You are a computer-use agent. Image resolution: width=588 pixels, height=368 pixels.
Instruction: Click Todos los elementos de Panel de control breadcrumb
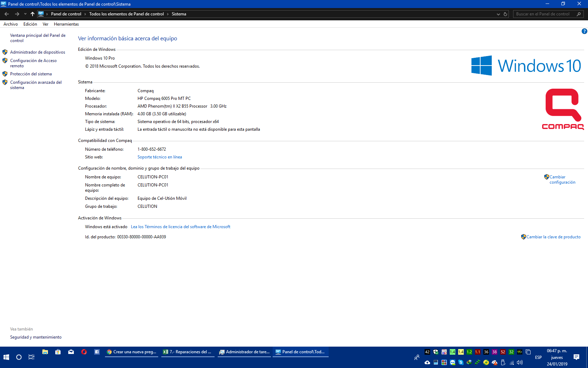126,14
